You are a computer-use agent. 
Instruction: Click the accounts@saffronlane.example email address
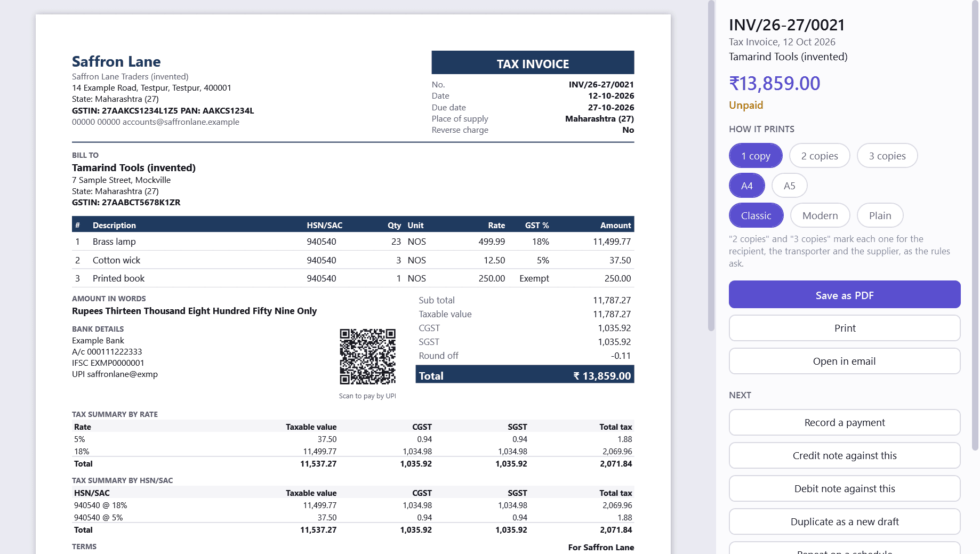click(x=181, y=122)
